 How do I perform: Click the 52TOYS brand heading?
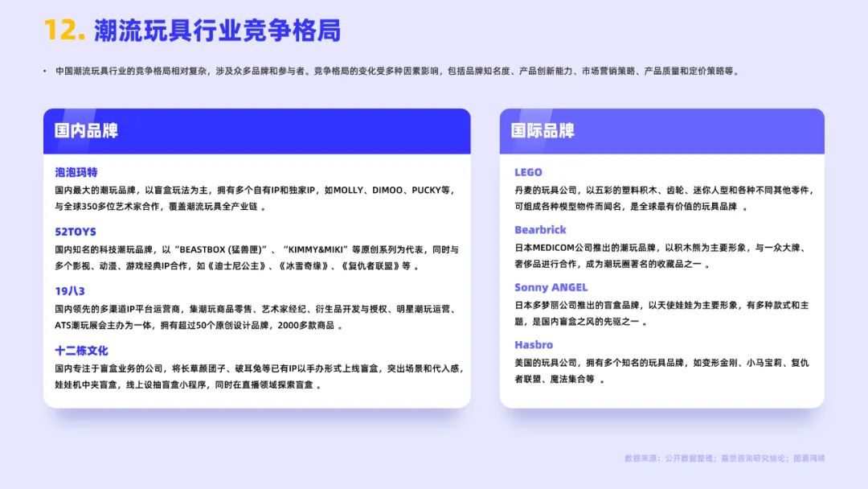(x=76, y=232)
